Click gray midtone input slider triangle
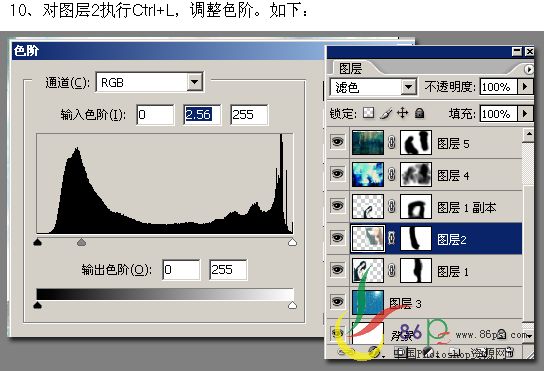Screen dimensions: 544x371 coord(81,242)
